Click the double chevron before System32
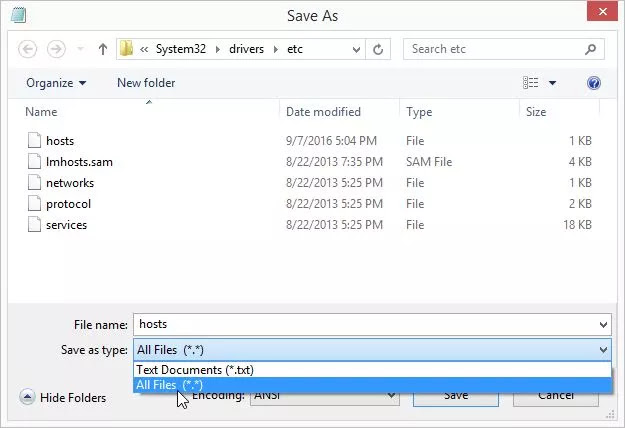This screenshot has height=428, width=625. [144, 49]
